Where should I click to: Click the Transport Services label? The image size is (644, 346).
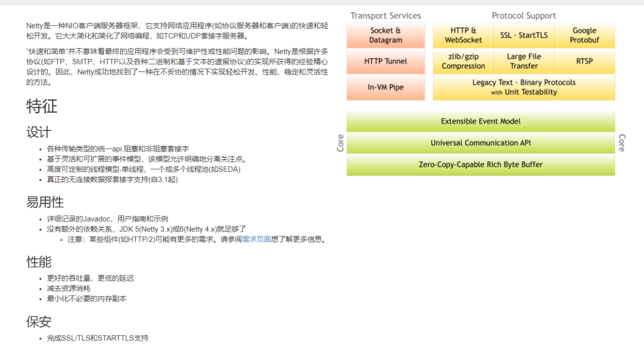pos(385,16)
